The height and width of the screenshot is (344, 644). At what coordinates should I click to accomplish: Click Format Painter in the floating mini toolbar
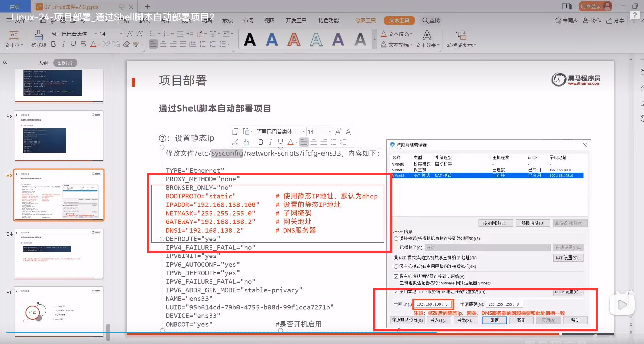click(246, 142)
